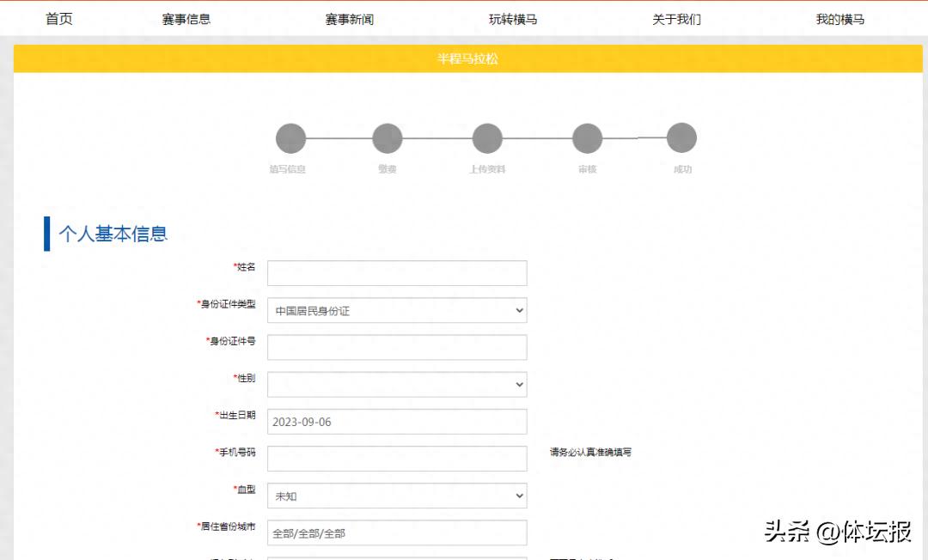Click the 审核 step circle
The width and height of the screenshot is (928, 560).
click(587, 138)
